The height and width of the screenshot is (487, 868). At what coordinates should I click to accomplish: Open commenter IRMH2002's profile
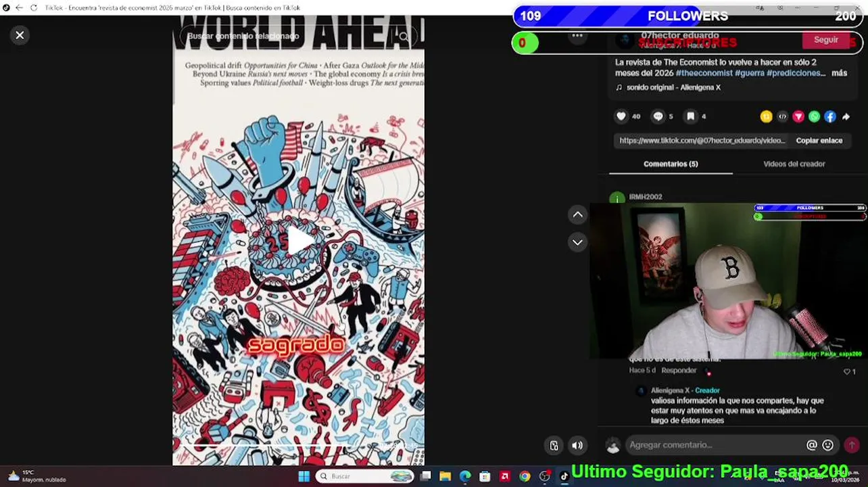[646, 197]
